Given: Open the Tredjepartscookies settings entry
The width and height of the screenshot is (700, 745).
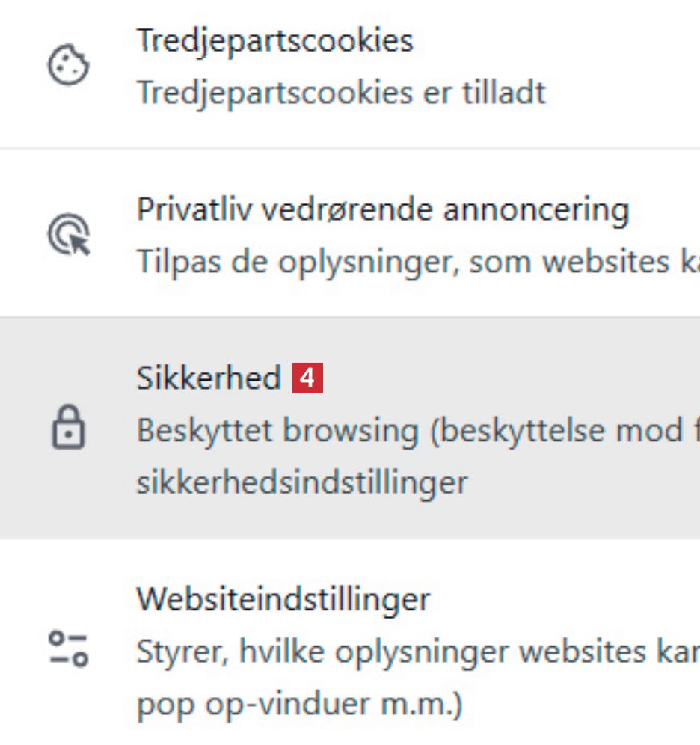Looking at the screenshot, I should tap(274, 40).
